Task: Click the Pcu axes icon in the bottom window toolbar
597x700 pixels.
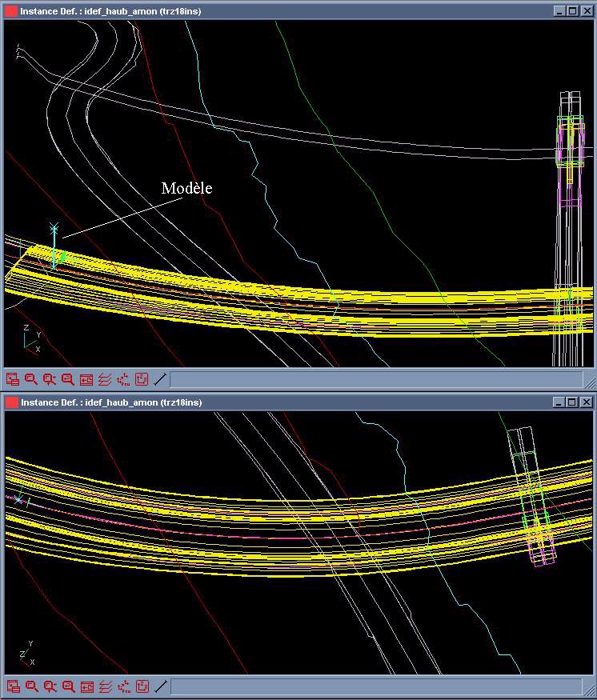Action: (124, 686)
